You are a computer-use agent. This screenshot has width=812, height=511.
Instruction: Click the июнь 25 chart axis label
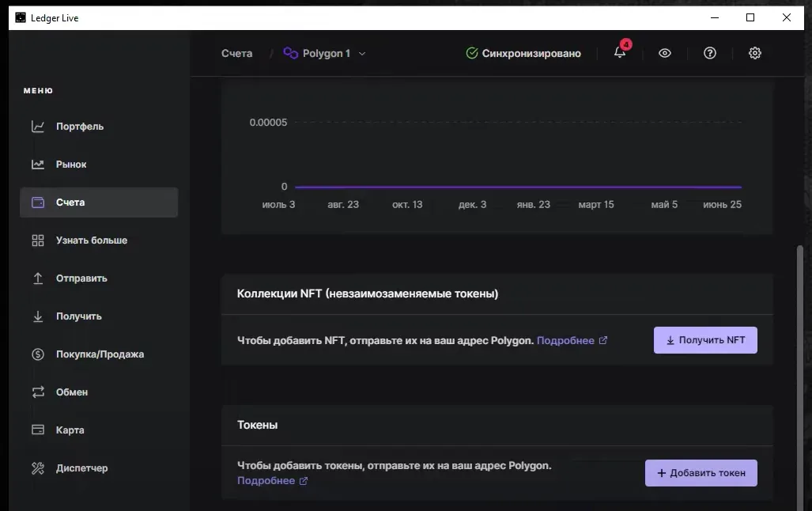click(x=722, y=205)
